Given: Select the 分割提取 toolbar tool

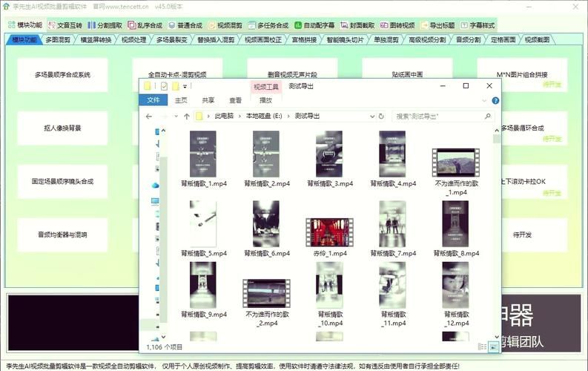Looking at the screenshot, I should 105,25.
